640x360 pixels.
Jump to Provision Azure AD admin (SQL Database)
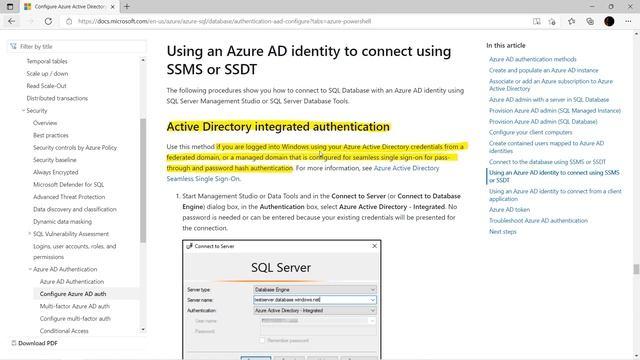(543, 122)
